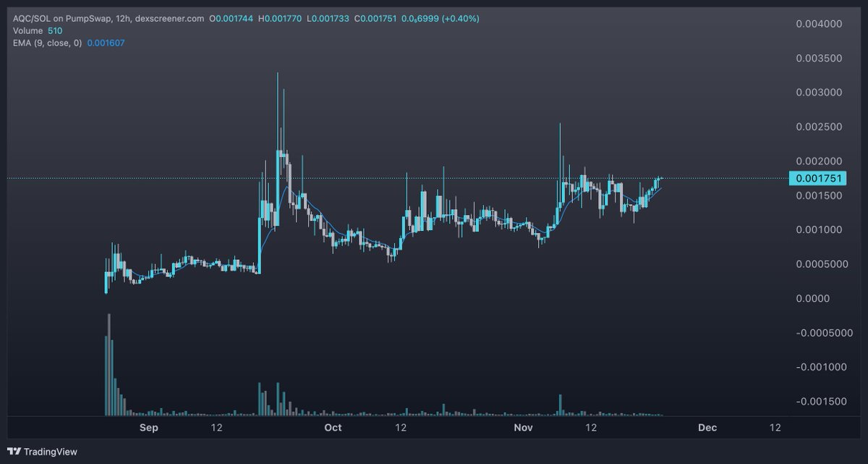Click the Dec label on the time axis
The width and height of the screenshot is (868, 464).
pyautogui.click(x=707, y=427)
